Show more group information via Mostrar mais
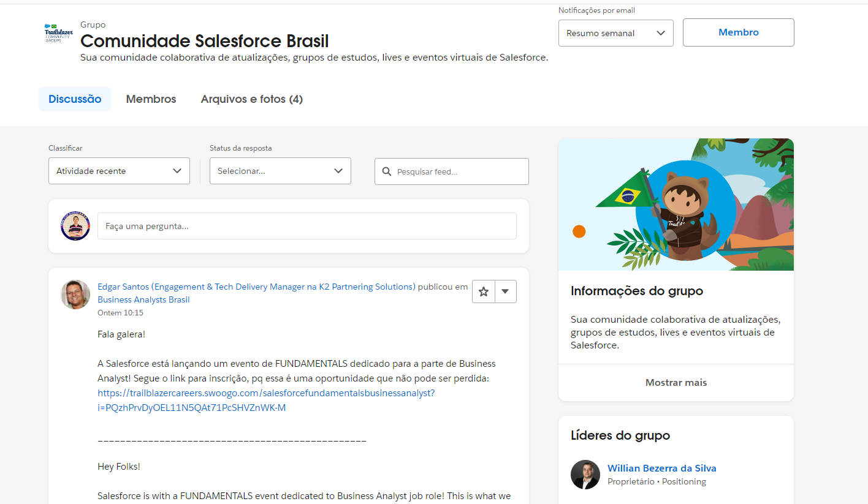The height and width of the screenshot is (504, 868). [676, 382]
